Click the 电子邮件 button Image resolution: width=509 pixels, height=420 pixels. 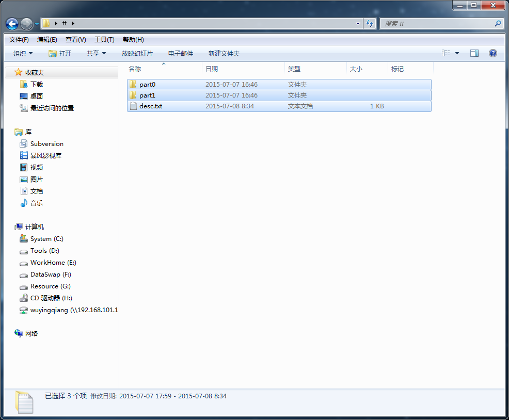[181, 54]
